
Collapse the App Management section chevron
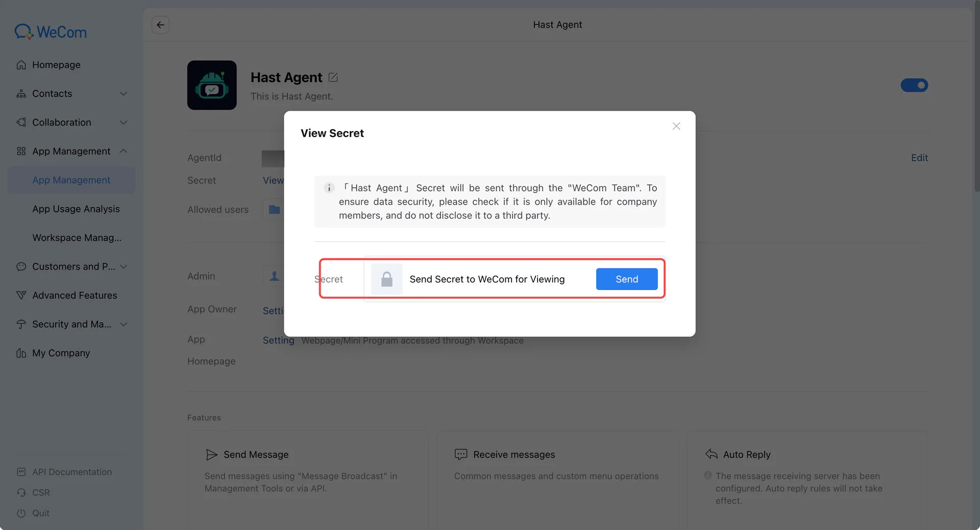tap(124, 151)
